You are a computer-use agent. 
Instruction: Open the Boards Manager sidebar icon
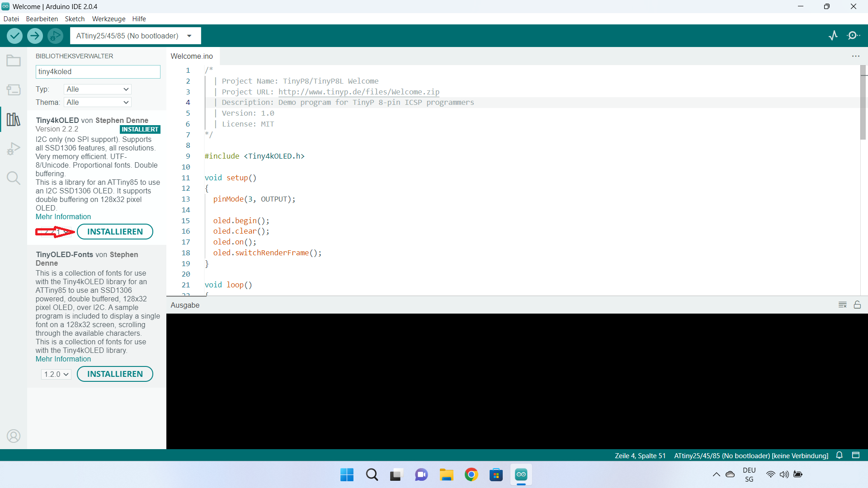coord(14,90)
